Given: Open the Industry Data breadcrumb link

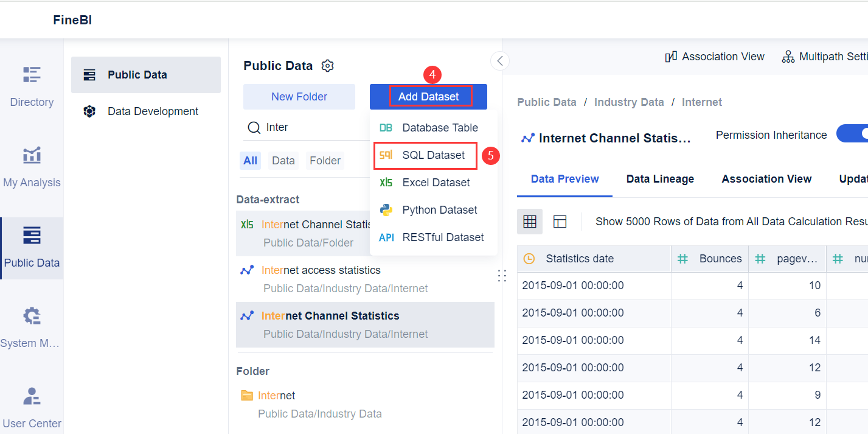Looking at the screenshot, I should [x=629, y=102].
